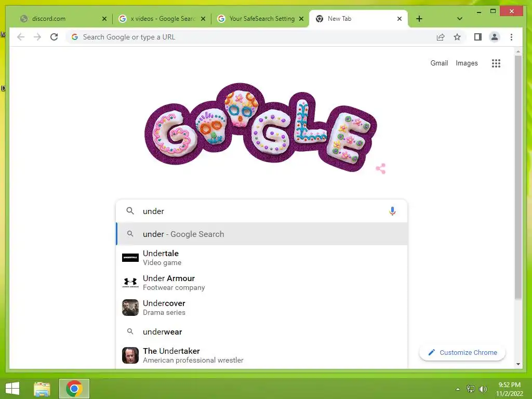Image resolution: width=532 pixels, height=399 pixels.
Task: Select the New Tab tab
Action: coord(358,19)
